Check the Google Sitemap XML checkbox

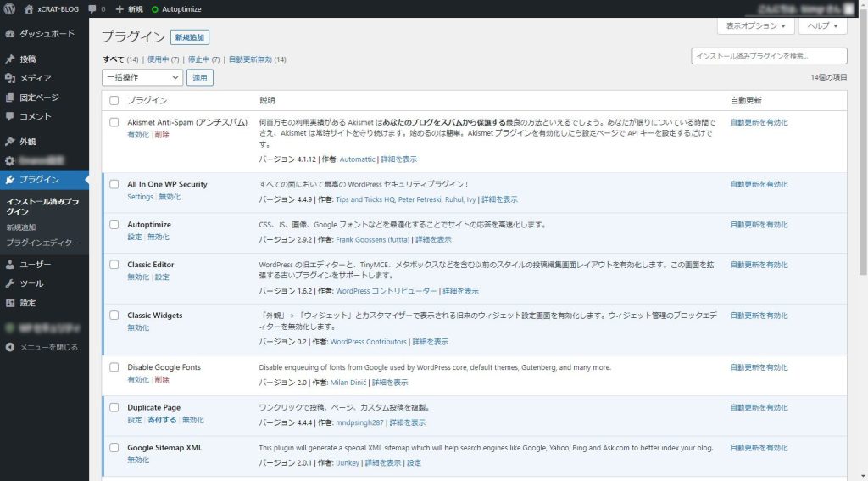114,448
